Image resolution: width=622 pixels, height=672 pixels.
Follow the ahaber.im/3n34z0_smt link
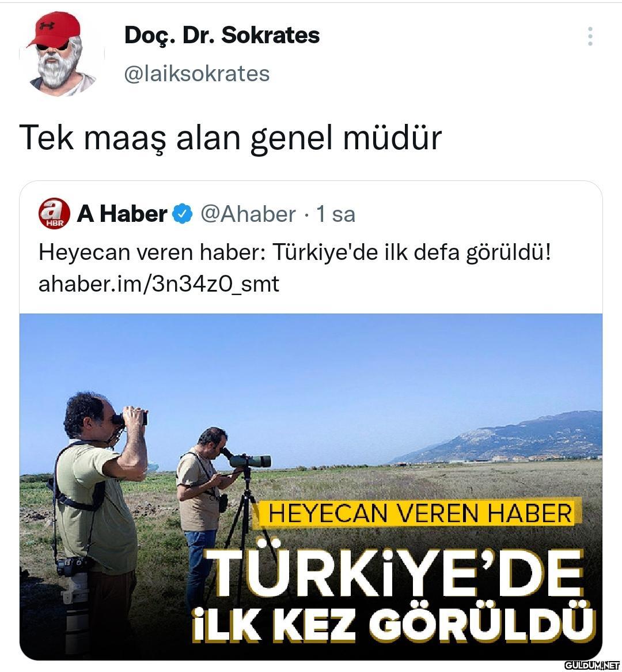point(158,284)
